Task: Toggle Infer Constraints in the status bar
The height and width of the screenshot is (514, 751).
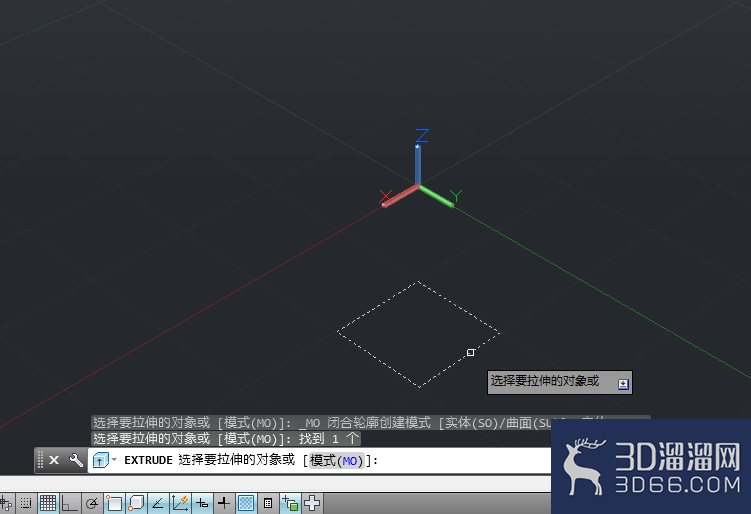Action: click(x=6, y=503)
